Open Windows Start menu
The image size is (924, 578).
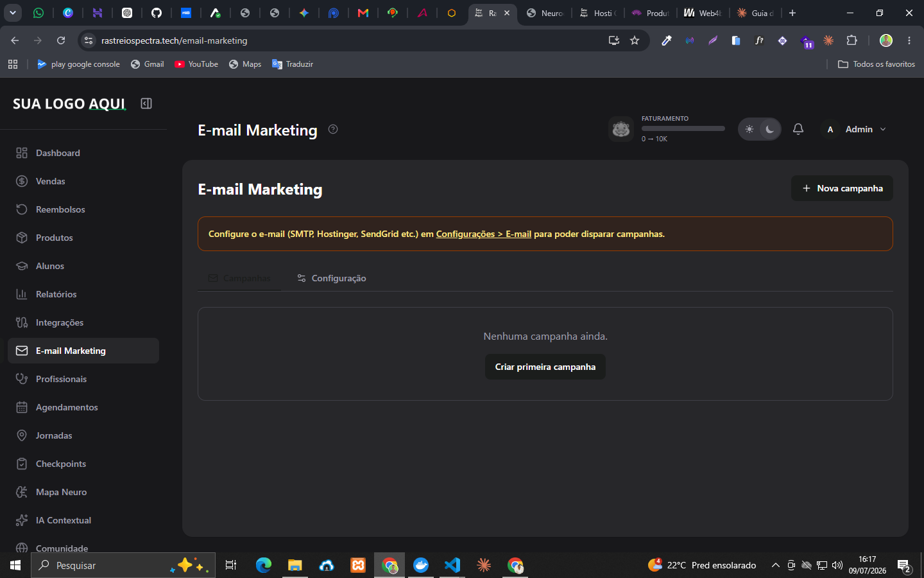pyautogui.click(x=15, y=565)
